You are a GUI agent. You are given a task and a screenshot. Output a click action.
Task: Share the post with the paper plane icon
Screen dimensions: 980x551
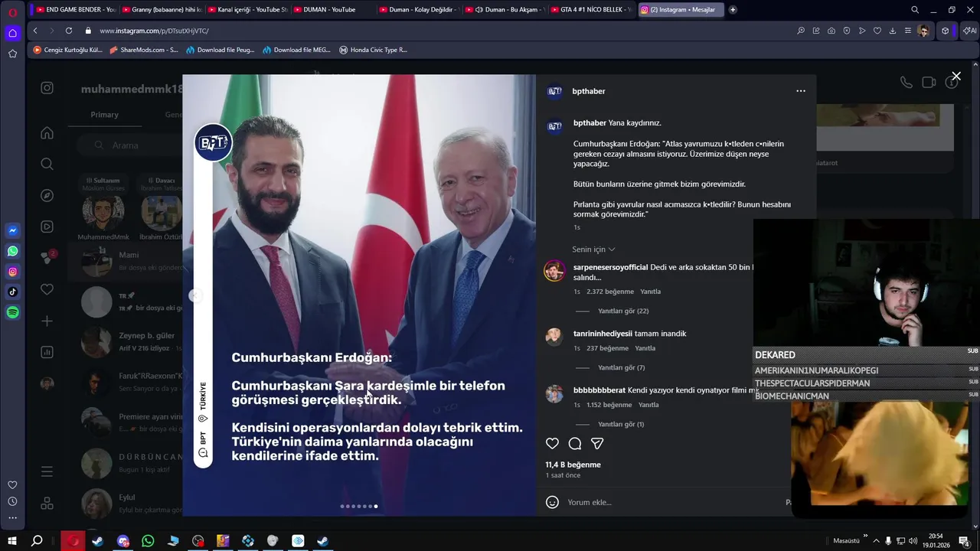coord(597,444)
